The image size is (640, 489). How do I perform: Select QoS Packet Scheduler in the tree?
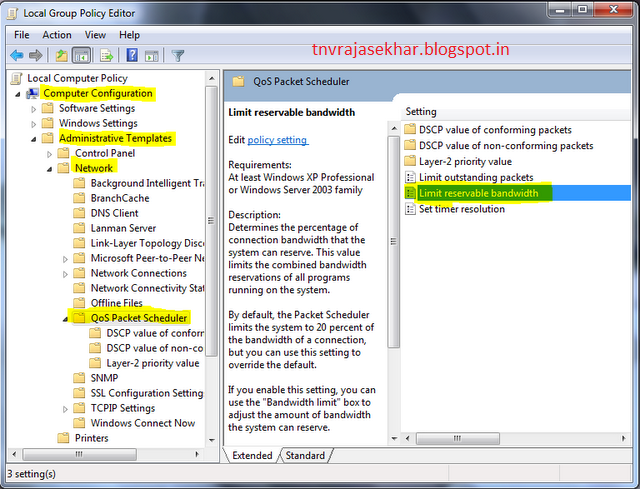pyautogui.click(x=139, y=318)
